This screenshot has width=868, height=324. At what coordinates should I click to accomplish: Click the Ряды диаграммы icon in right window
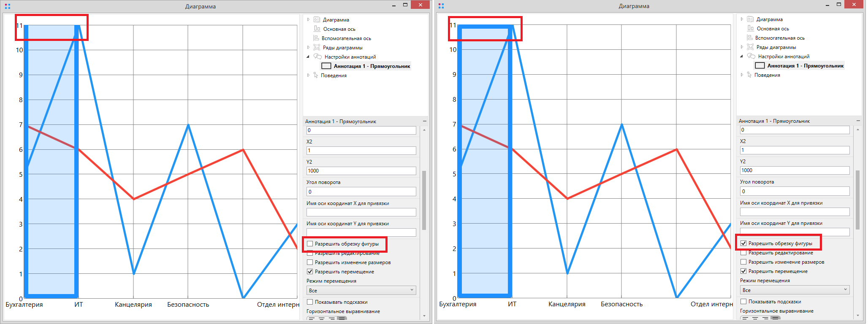[x=750, y=47]
